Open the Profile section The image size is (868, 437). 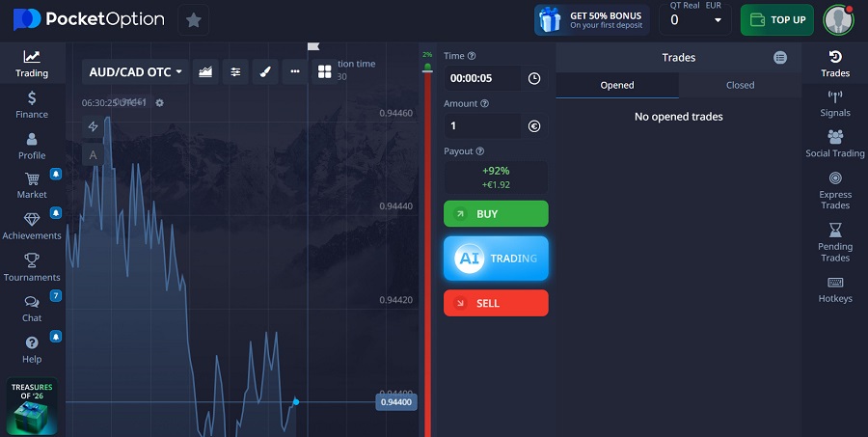(32, 147)
